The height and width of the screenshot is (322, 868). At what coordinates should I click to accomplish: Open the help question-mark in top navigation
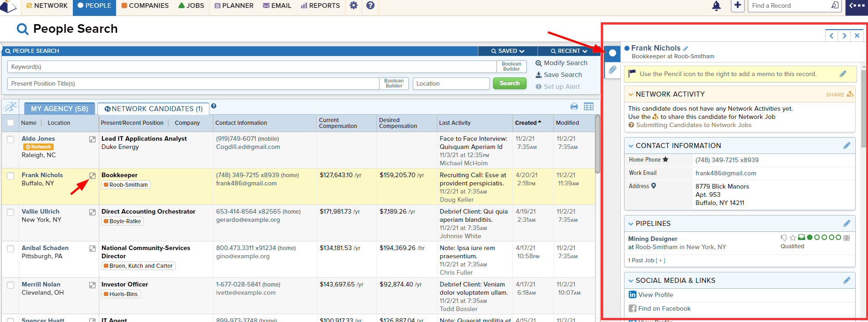(371, 5)
